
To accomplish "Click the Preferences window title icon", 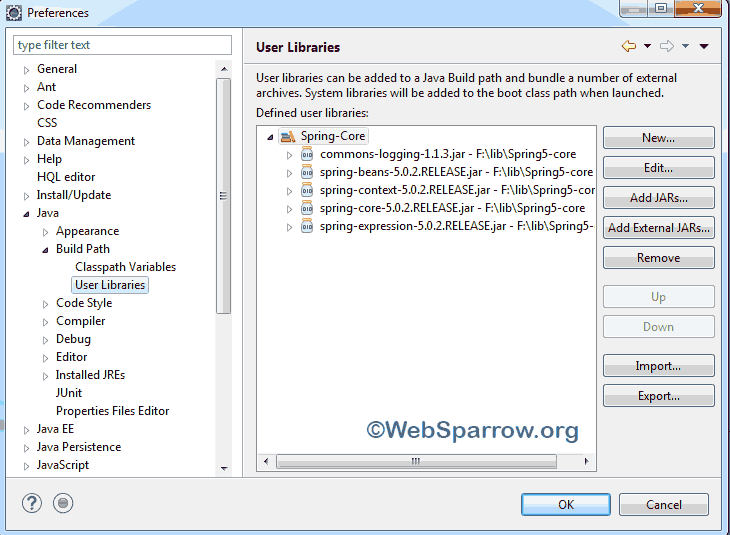I will click(14, 13).
